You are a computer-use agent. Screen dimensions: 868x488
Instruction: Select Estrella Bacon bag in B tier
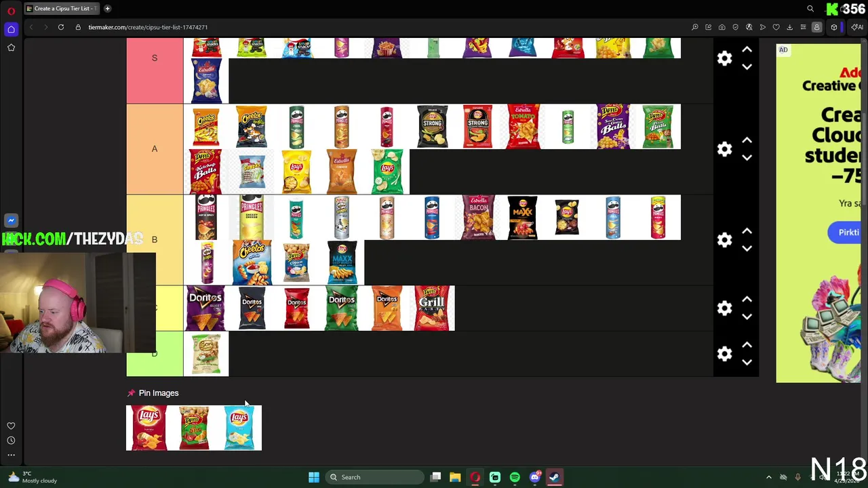478,218
